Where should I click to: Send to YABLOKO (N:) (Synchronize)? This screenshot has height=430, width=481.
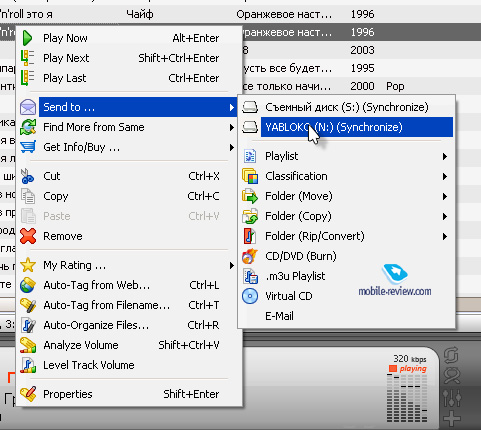(347, 127)
